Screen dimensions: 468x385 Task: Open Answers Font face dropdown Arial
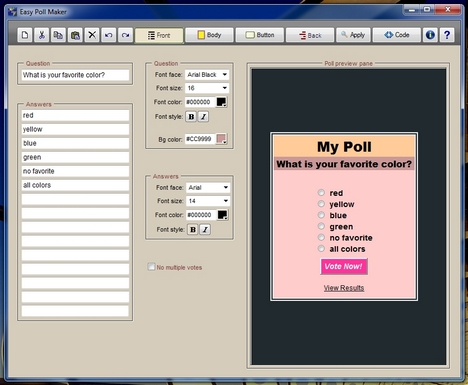(208, 188)
